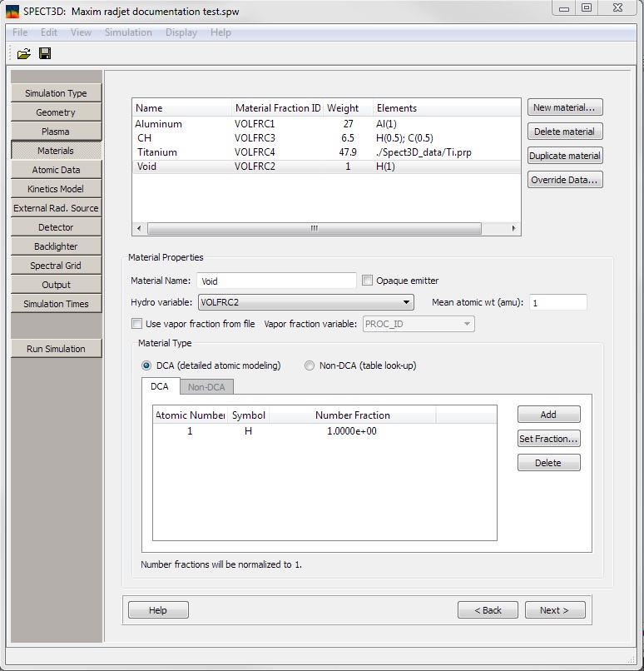Select Non-DCA (table look-up) radio button
This screenshot has width=644, height=671.
310,365
